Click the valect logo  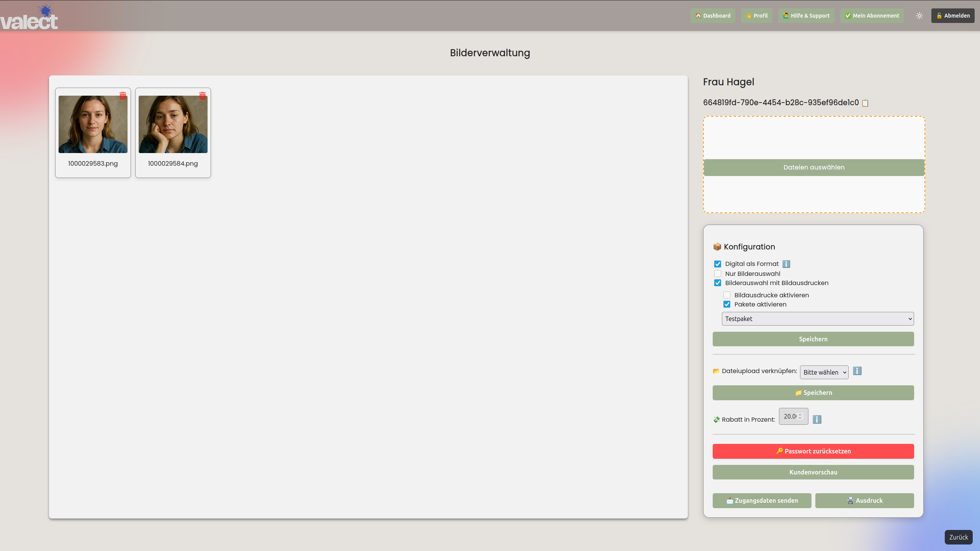(29, 18)
